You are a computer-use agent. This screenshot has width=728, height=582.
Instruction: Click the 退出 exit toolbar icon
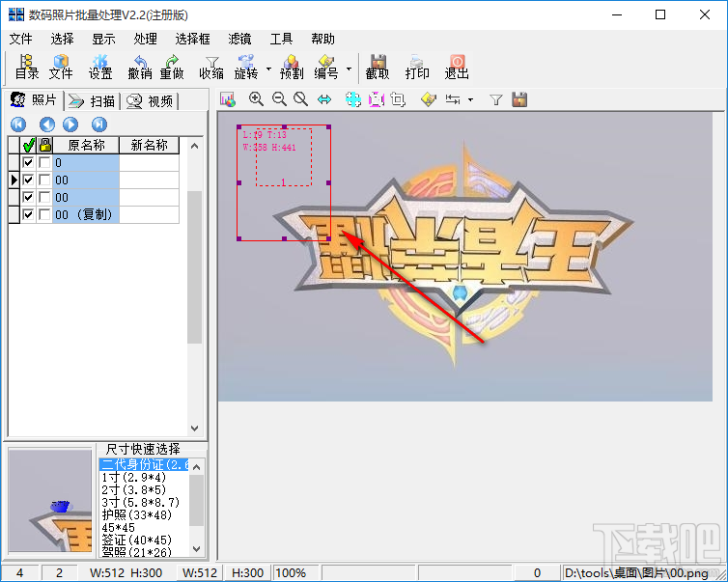(x=457, y=67)
